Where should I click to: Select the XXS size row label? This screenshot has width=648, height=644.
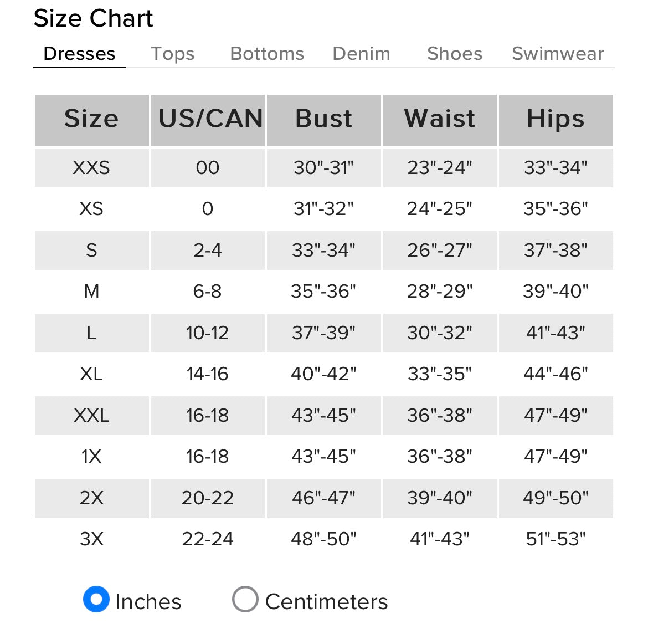[91, 167]
